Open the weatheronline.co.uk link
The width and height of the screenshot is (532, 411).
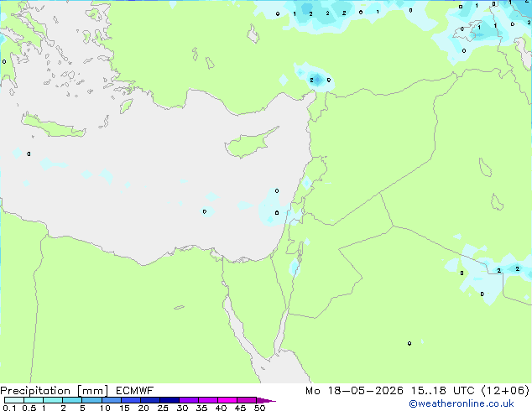(x=462, y=403)
